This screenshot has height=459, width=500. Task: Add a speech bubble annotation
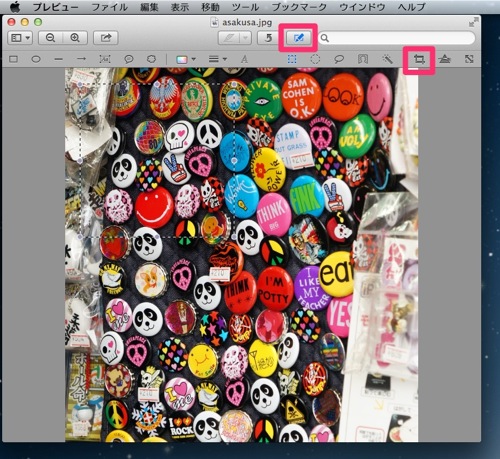(x=129, y=59)
